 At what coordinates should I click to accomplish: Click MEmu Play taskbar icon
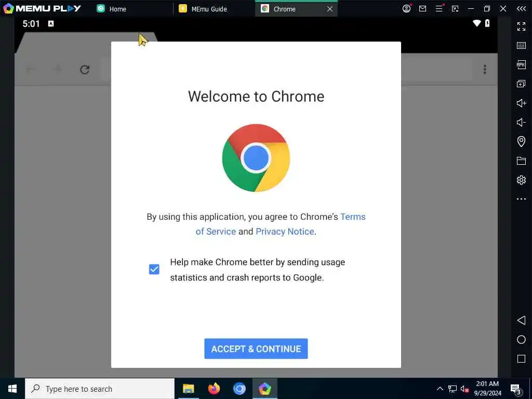click(264, 389)
